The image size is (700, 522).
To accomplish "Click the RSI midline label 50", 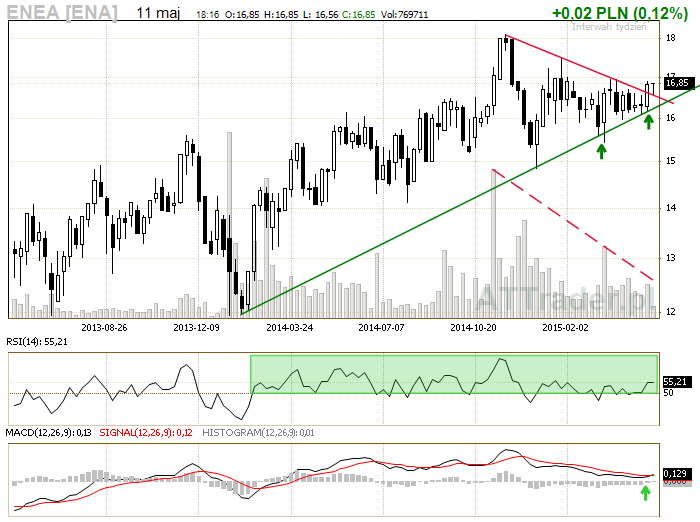I will 668,393.
